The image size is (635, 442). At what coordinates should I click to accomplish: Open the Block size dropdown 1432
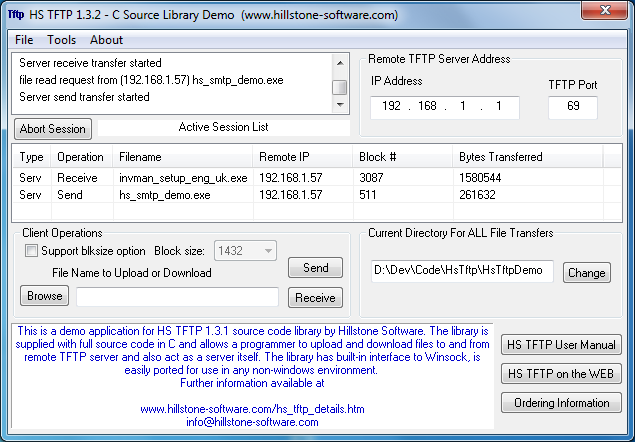[245, 251]
